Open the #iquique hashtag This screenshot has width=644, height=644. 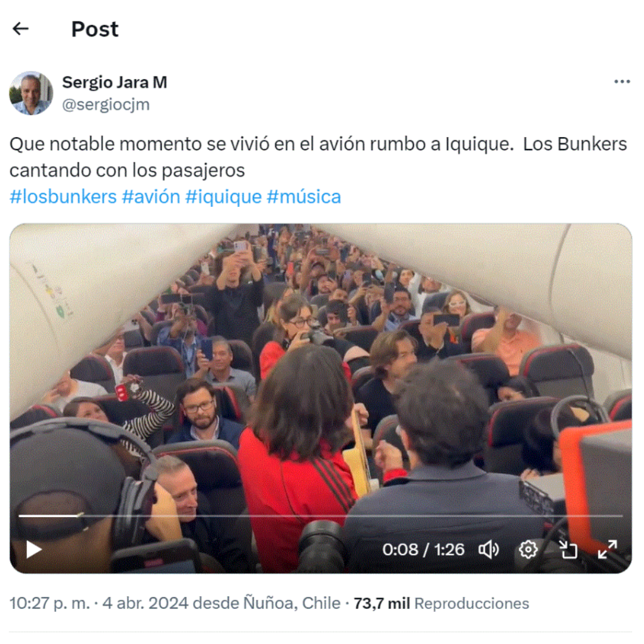223,197
